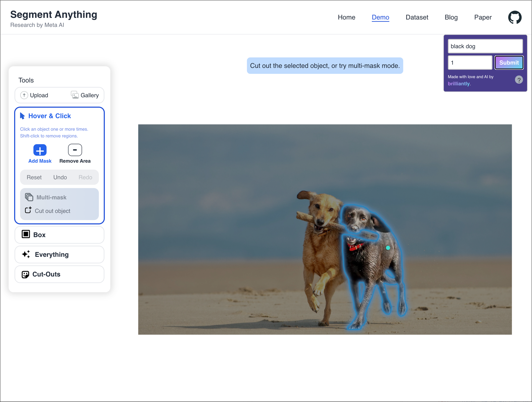Select the Box tool square icon
Image resolution: width=532 pixels, height=402 pixels.
(x=26, y=234)
